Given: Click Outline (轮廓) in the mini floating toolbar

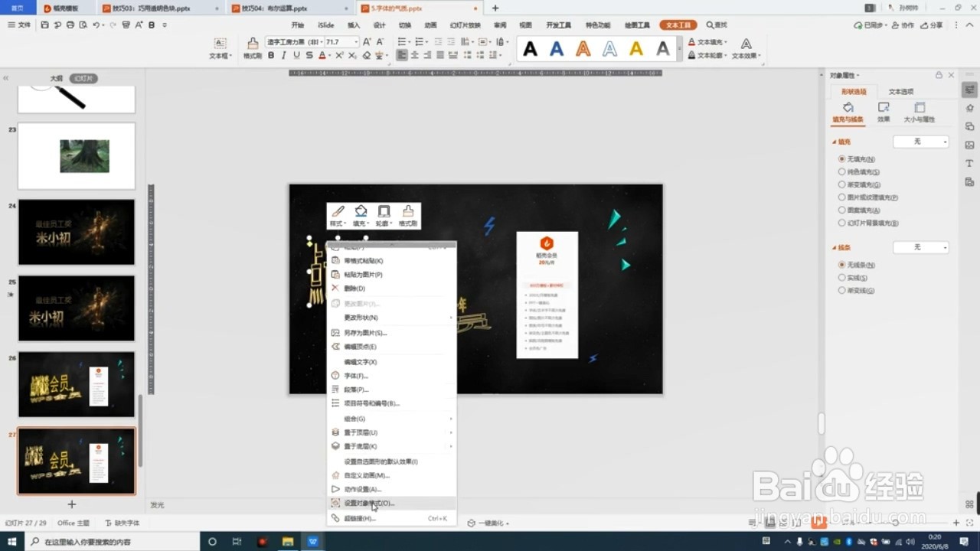Looking at the screenshot, I should pos(384,216).
